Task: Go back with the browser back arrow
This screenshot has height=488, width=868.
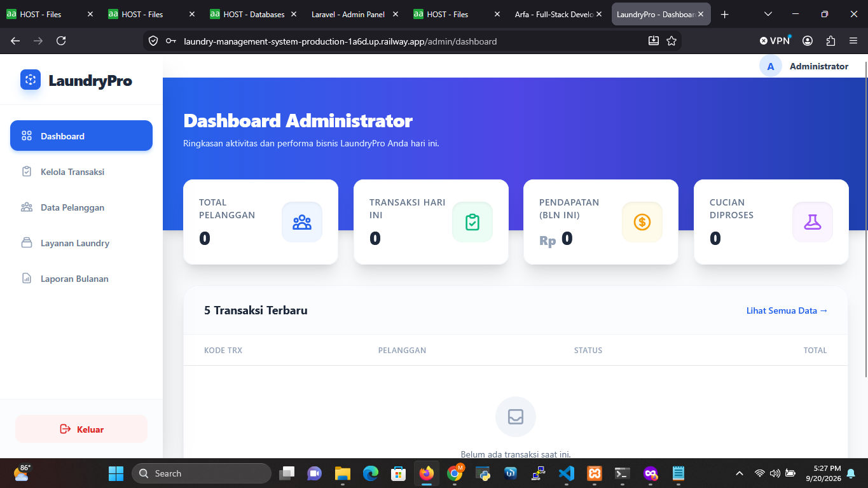Action: (x=15, y=41)
